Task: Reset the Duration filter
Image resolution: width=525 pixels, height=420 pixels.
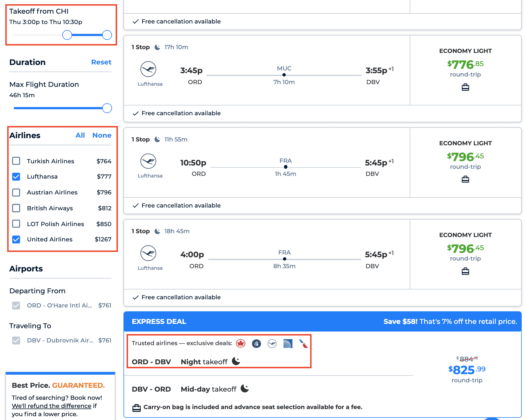Action: click(101, 62)
